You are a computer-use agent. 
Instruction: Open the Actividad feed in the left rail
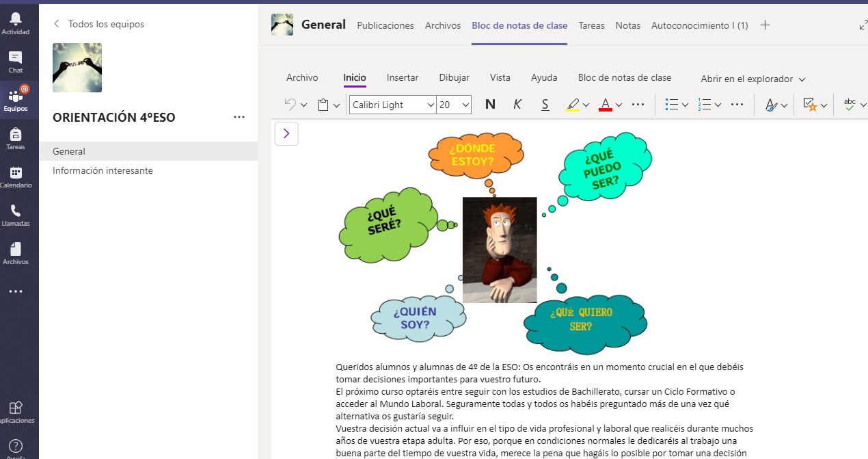16,23
